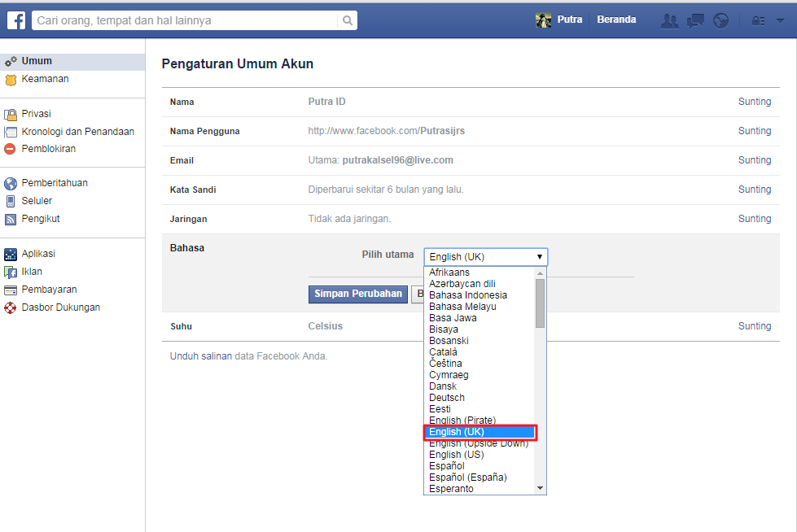
Task: Click the Pemberitahuan globe icon in sidebar
Action: coord(11,182)
